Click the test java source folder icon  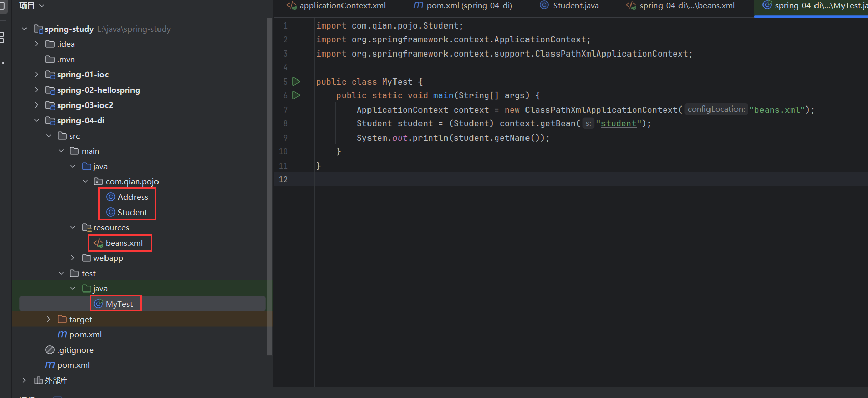pos(87,288)
